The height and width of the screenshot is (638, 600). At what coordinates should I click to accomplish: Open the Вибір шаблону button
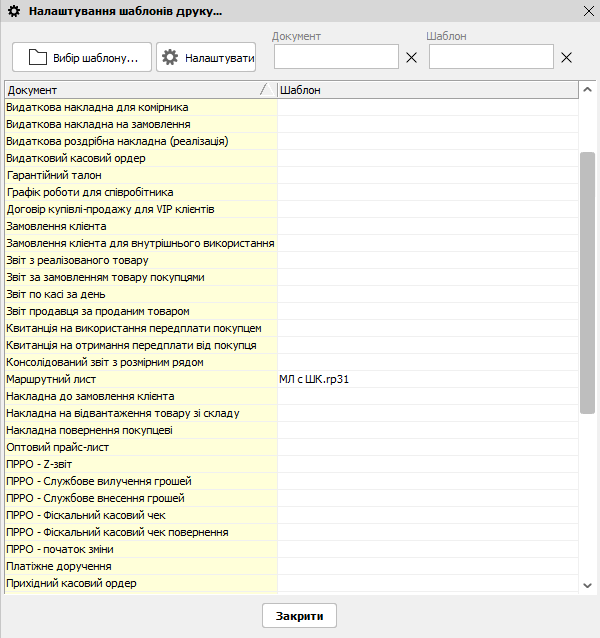[82, 57]
